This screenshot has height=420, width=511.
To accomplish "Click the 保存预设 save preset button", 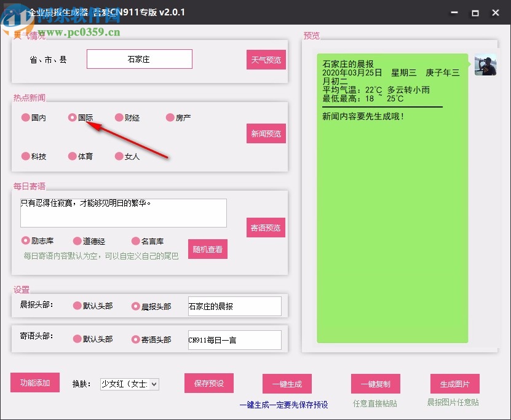I will point(208,383).
